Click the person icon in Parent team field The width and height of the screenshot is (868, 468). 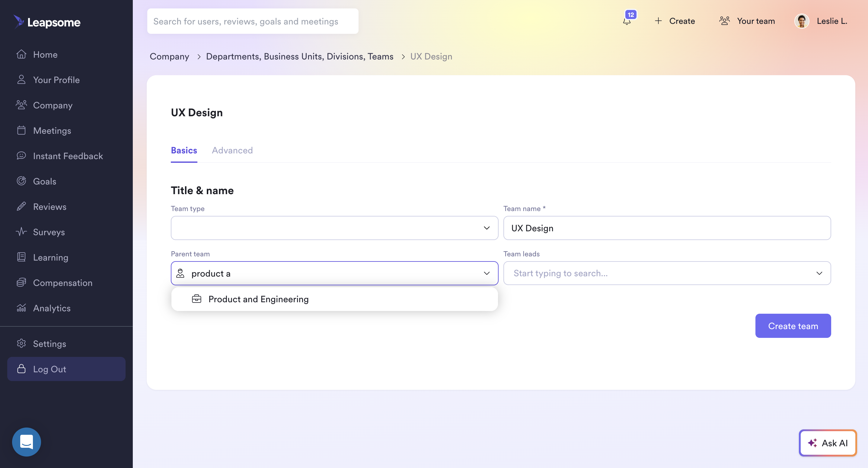(x=180, y=273)
